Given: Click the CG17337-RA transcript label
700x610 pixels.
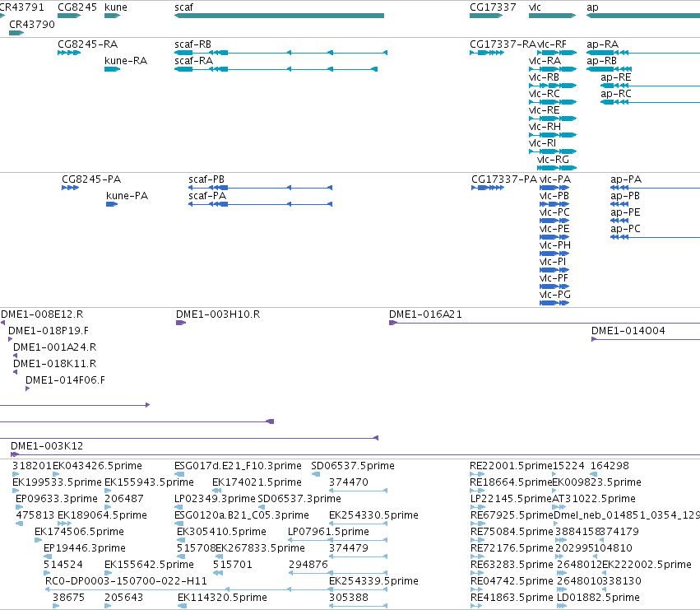Looking at the screenshot, I should [503, 44].
